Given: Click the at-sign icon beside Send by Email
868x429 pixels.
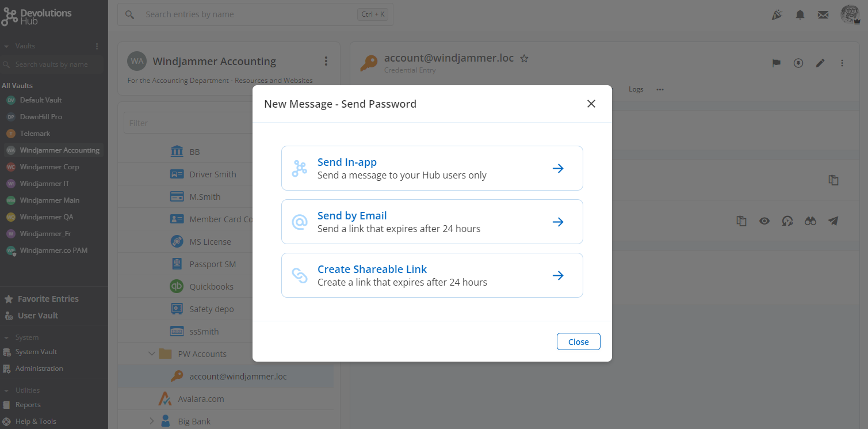Looking at the screenshot, I should [x=300, y=222].
